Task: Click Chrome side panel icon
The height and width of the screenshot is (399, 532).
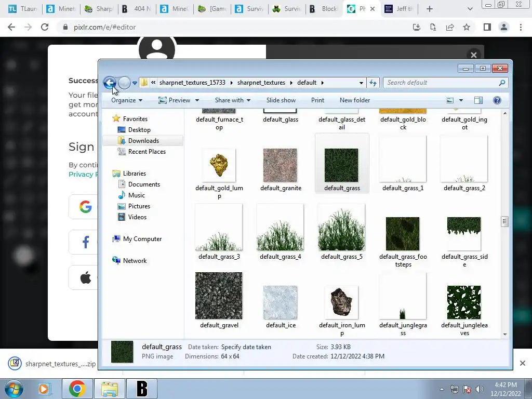Action: [x=487, y=27]
